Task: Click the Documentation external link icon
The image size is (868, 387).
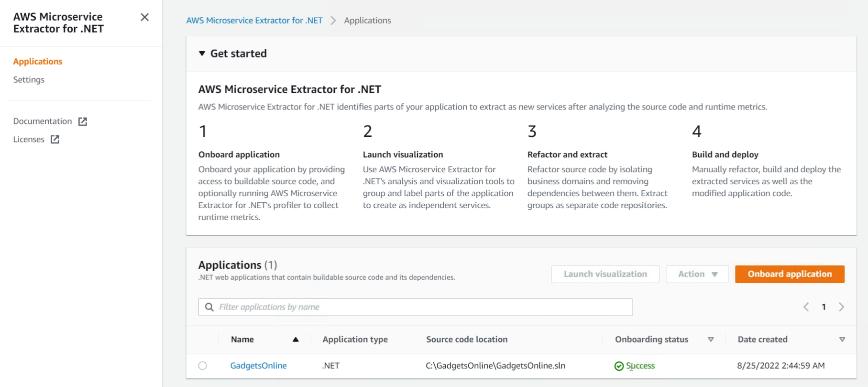Action: 83,122
